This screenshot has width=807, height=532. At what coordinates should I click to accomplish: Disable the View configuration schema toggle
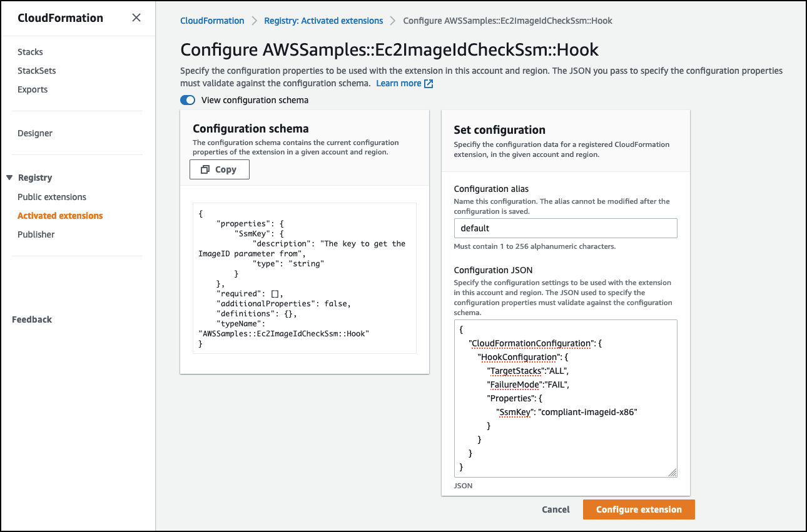coord(187,99)
